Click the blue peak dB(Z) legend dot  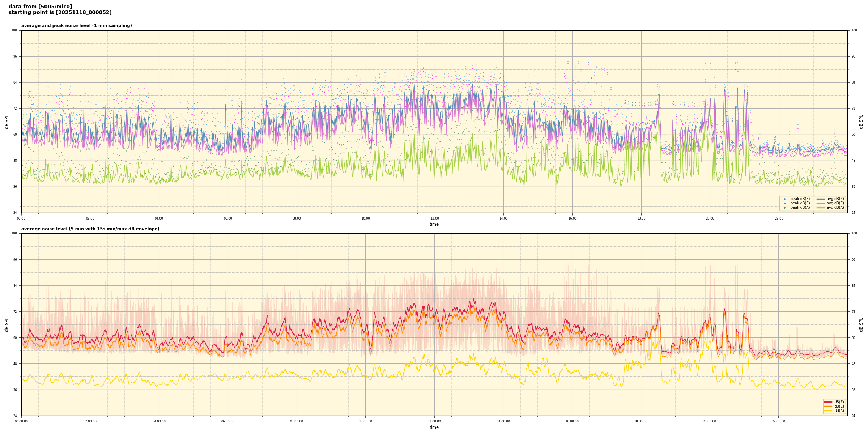pyautogui.click(x=784, y=199)
